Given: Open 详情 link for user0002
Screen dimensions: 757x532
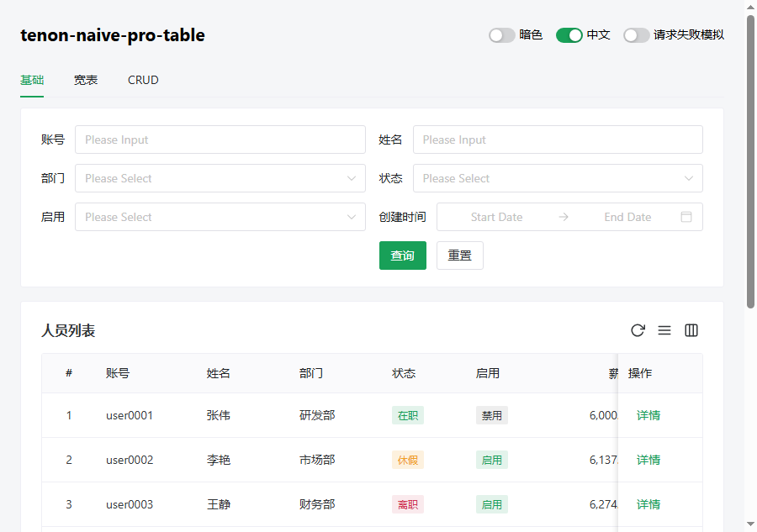Looking at the screenshot, I should 648,460.
